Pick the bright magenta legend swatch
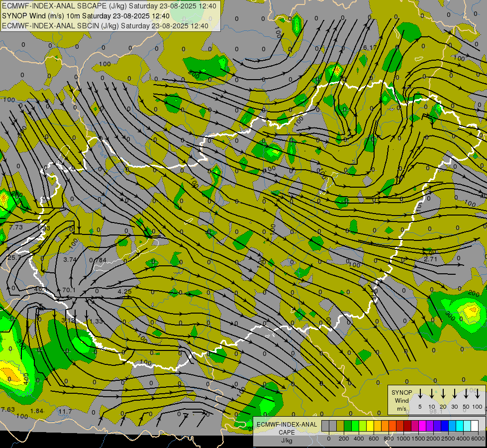 (422, 426)
